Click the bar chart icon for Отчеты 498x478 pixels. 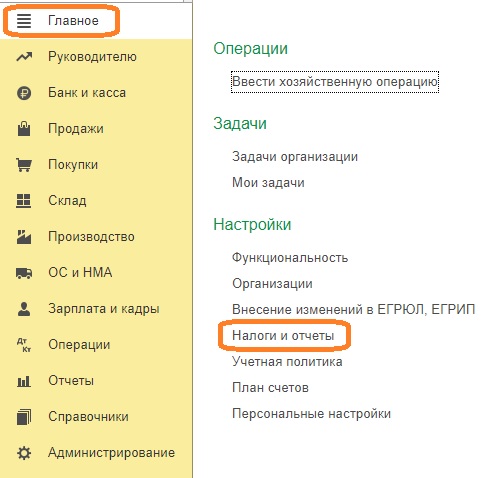coord(24,381)
